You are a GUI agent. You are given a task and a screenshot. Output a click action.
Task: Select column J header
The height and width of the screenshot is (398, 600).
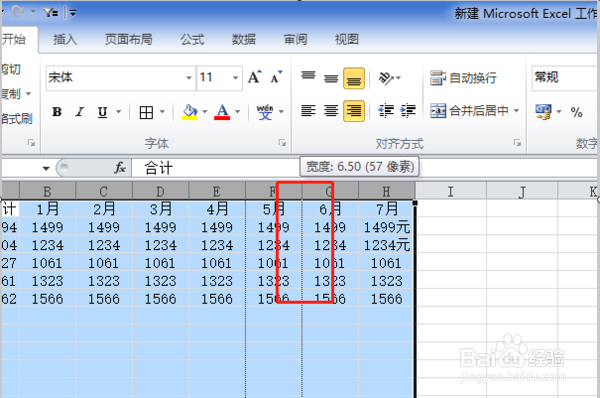coord(522,191)
